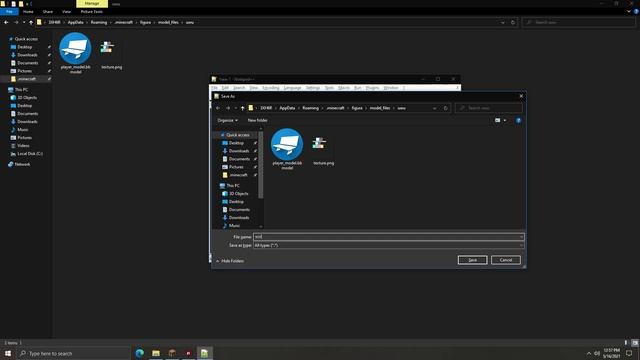The image size is (640, 360).
Task: Select player_model.bbmodel file in Save As dialog
Action: click(287, 149)
